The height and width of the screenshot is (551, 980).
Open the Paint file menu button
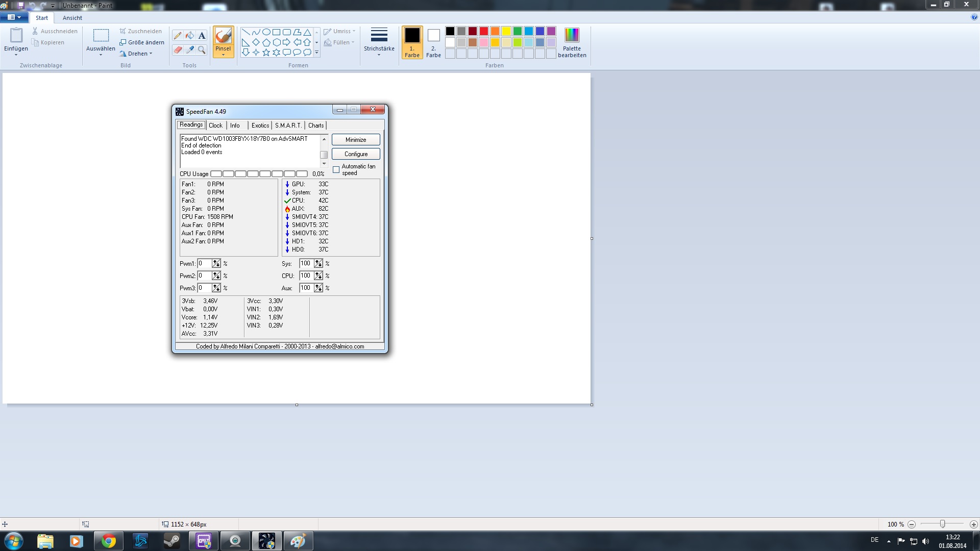[x=14, y=17]
